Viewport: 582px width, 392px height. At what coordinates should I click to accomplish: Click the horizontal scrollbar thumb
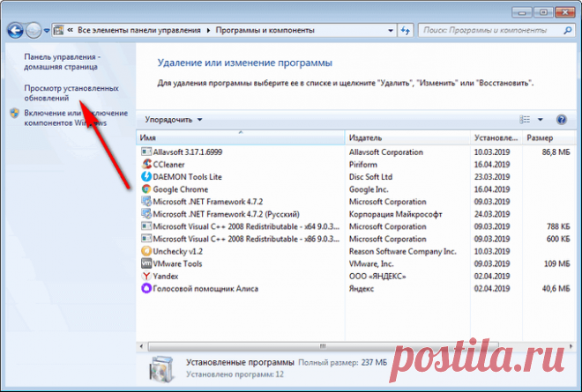[x=323, y=346]
